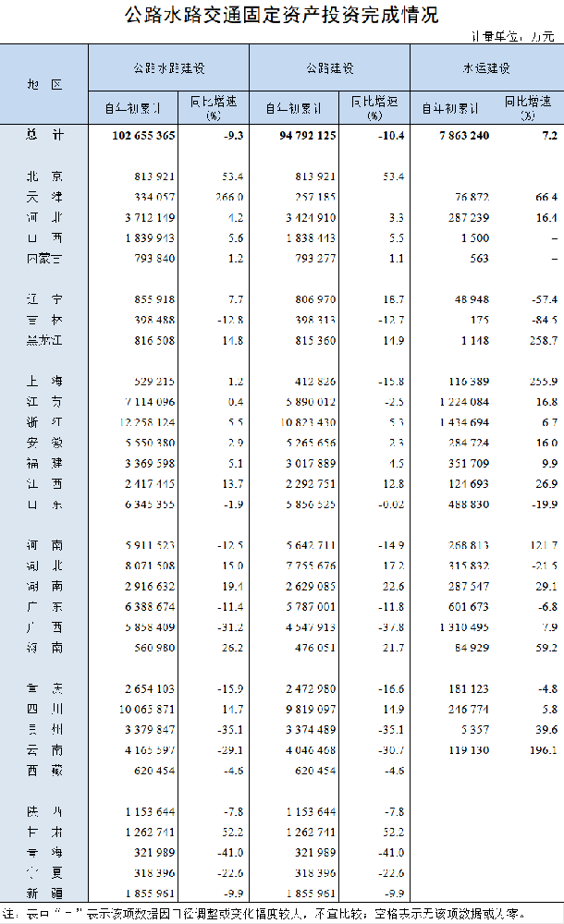The image size is (564, 924).
Task: Click the 上海 row label
Action: [44, 382]
